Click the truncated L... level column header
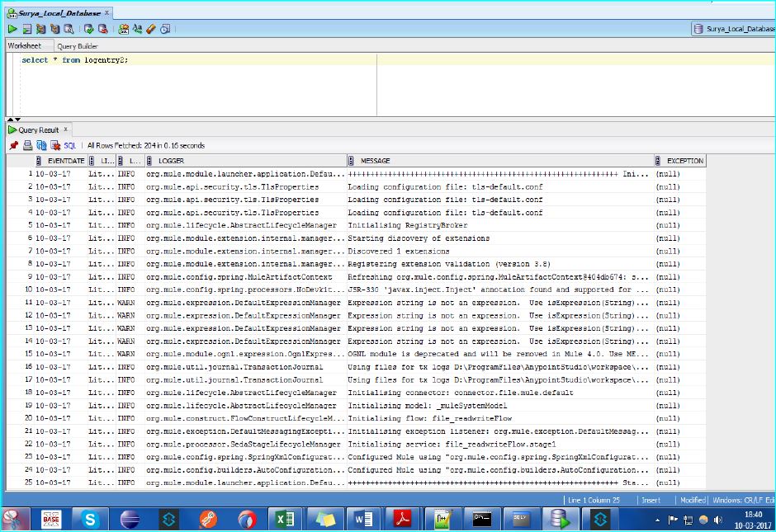The width and height of the screenshot is (776, 532). click(130, 161)
